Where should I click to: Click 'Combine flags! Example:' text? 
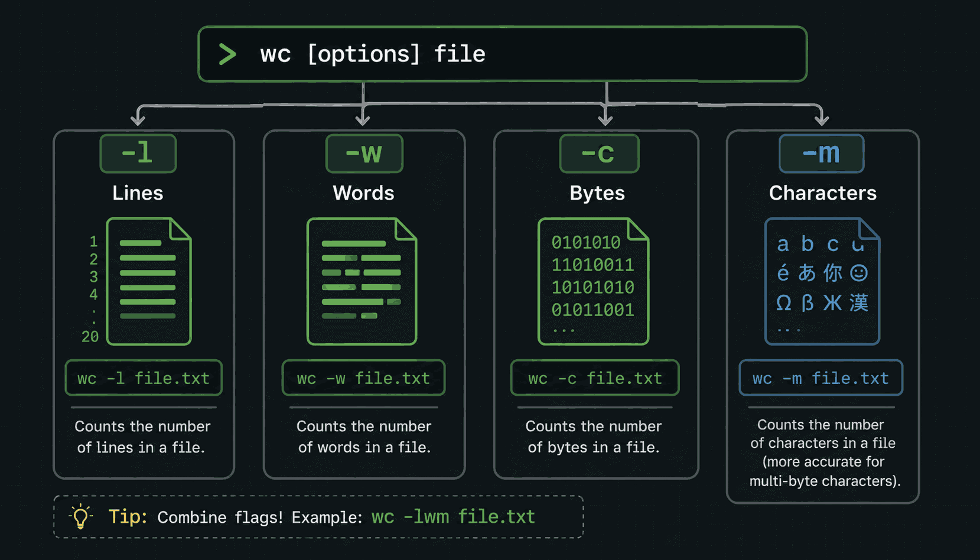pos(259,517)
